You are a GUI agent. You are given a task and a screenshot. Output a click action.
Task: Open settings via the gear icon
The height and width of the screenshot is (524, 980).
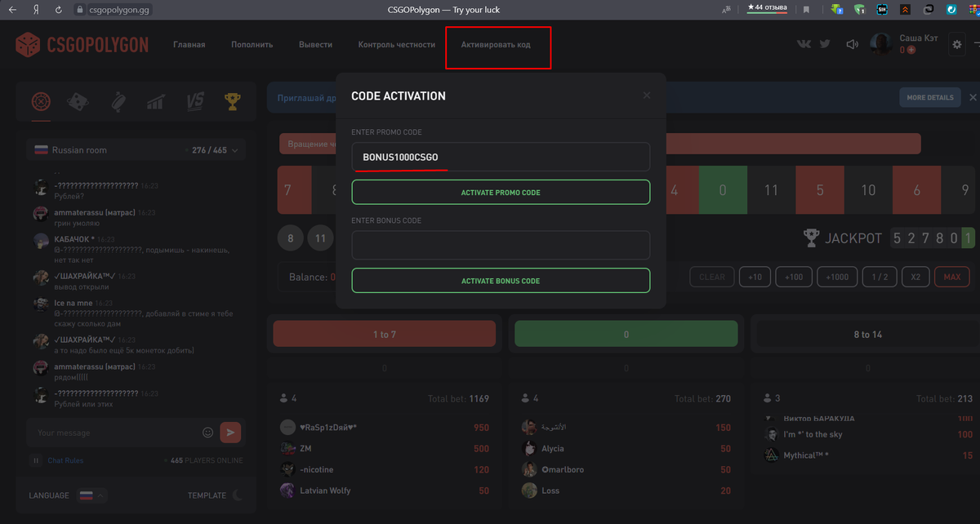[x=957, y=45]
